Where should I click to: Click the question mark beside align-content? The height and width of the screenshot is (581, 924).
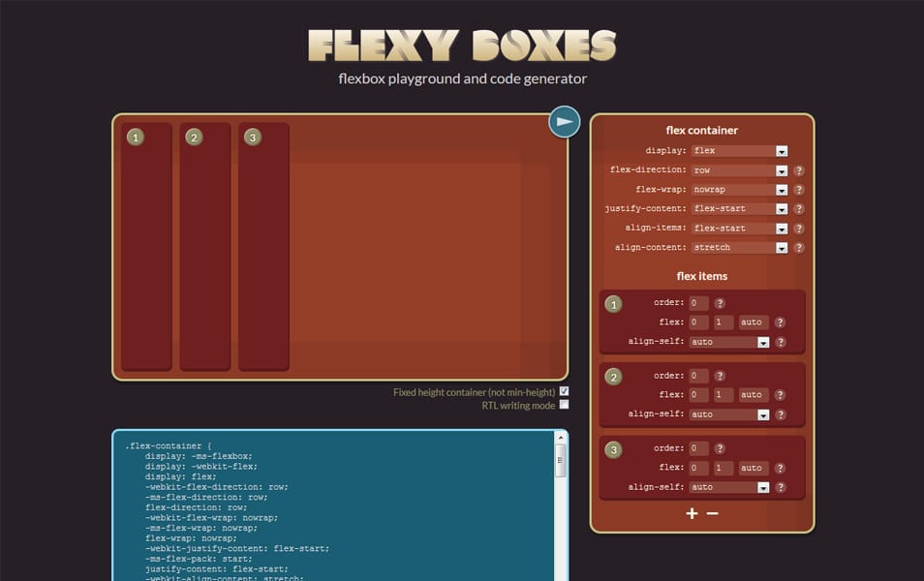pyautogui.click(x=797, y=247)
